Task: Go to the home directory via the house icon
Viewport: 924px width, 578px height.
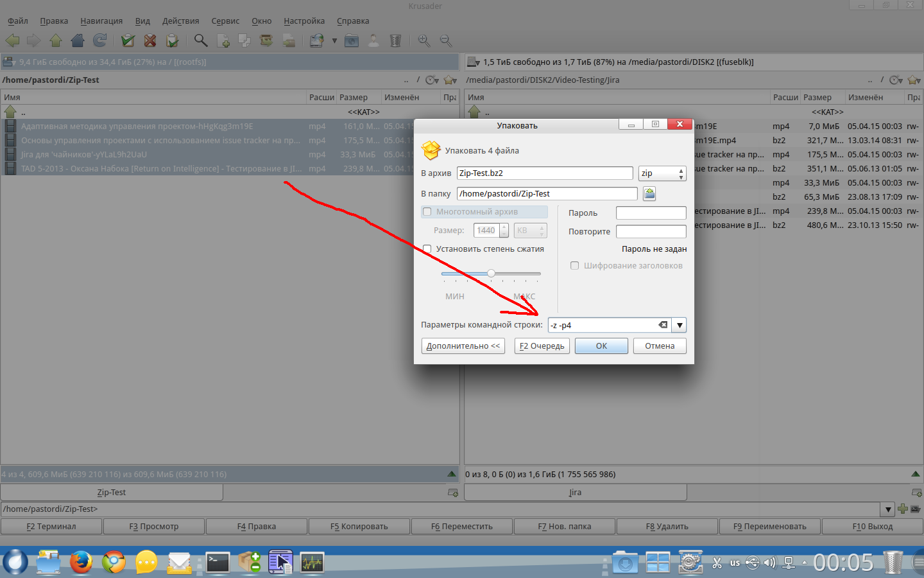Action: click(x=78, y=40)
